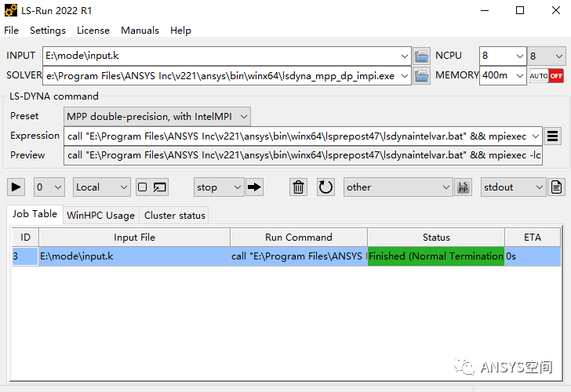
Task: Click the refresh circular arrow icon
Action: coord(326,187)
